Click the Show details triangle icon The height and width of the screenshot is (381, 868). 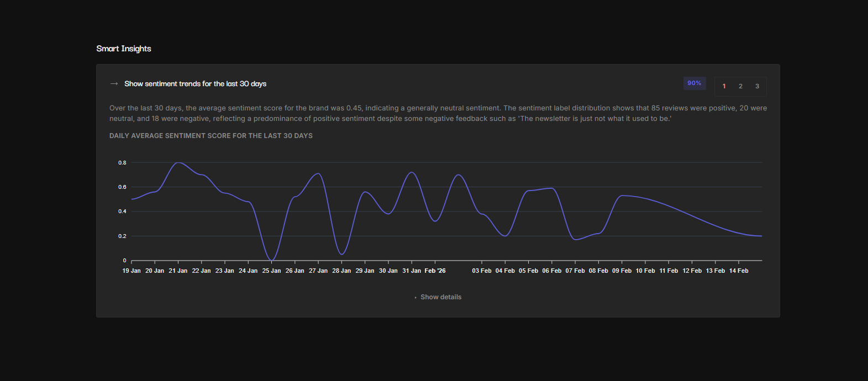415,298
